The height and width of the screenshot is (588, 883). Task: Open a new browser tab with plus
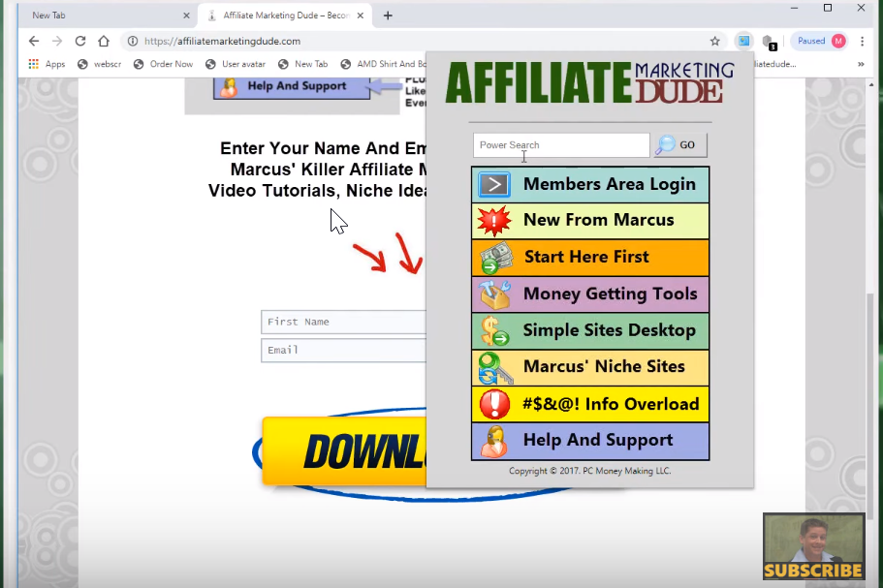click(x=388, y=15)
